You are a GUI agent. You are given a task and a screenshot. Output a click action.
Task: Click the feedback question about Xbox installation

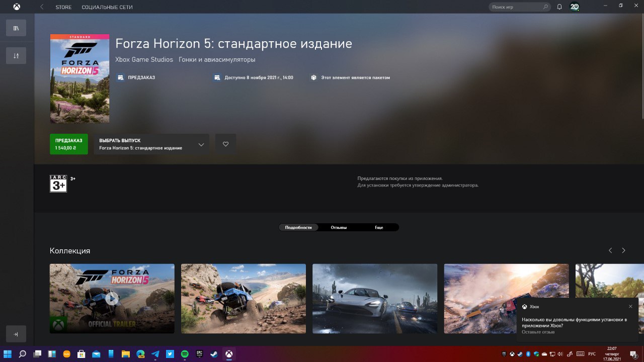pos(574,322)
